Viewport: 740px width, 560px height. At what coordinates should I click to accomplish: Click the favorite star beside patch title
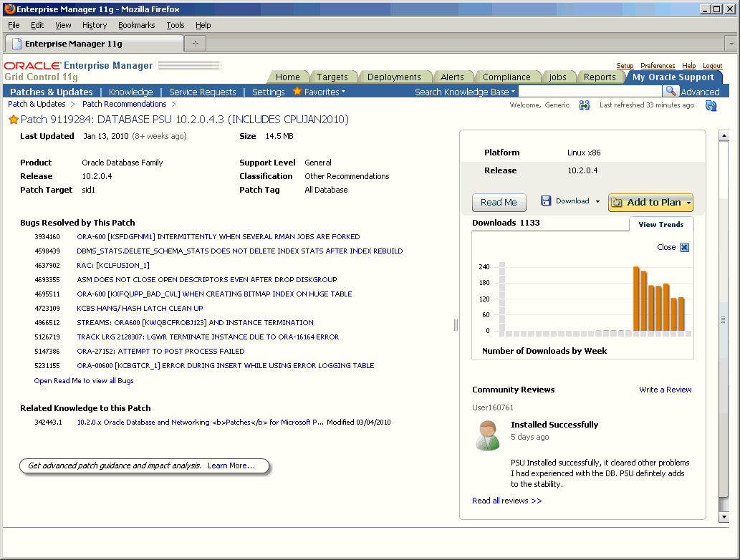[x=13, y=120]
